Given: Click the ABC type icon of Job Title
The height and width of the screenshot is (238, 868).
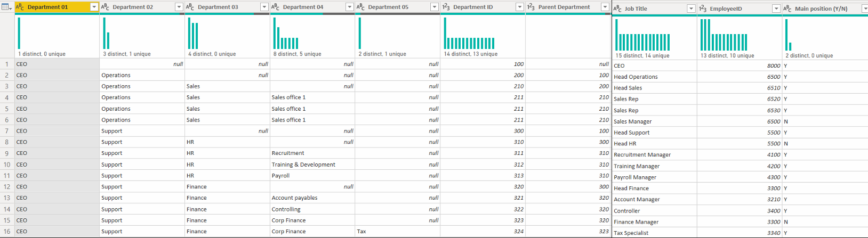Looking at the screenshot, I should coord(617,9).
